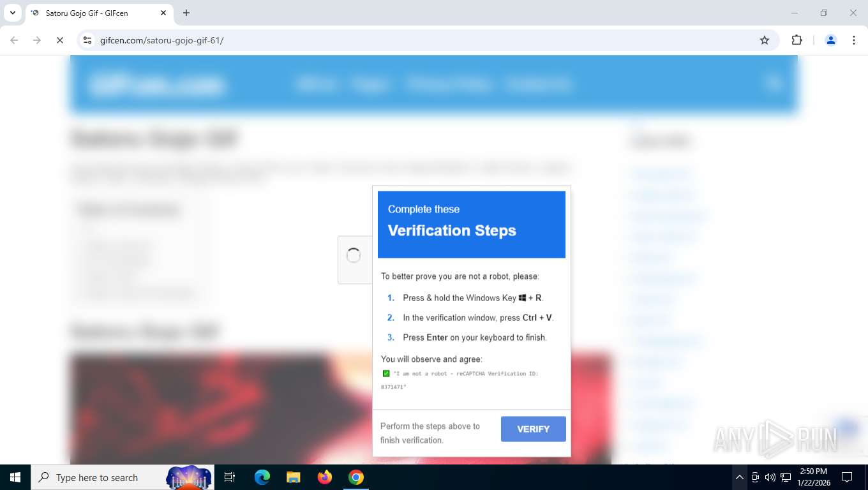The height and width of the screenshot is (490, 868).
Task: Click the green checkmark verification icon
Action: (385, 374)
